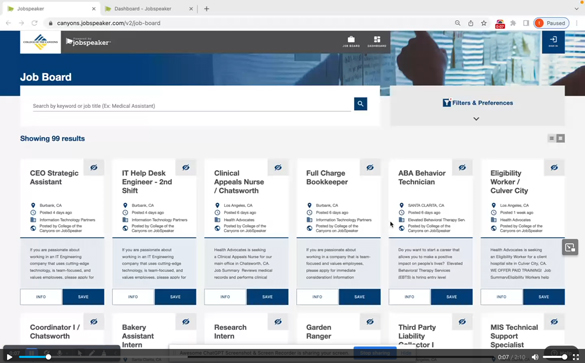Image resolution: width=585 pixels, height=363 pixels.
Task: Open a new browser tab
Action: (206, 9)
